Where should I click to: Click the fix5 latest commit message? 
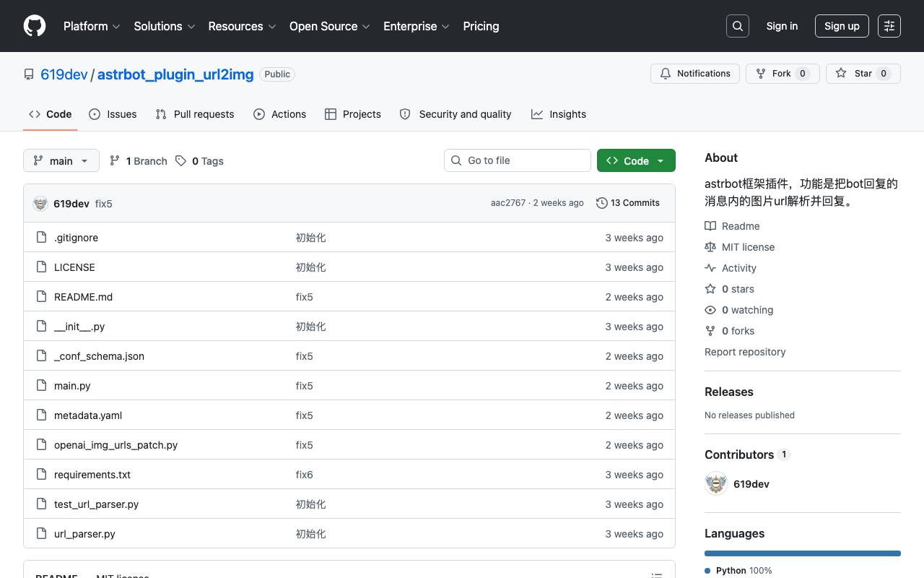104,204
